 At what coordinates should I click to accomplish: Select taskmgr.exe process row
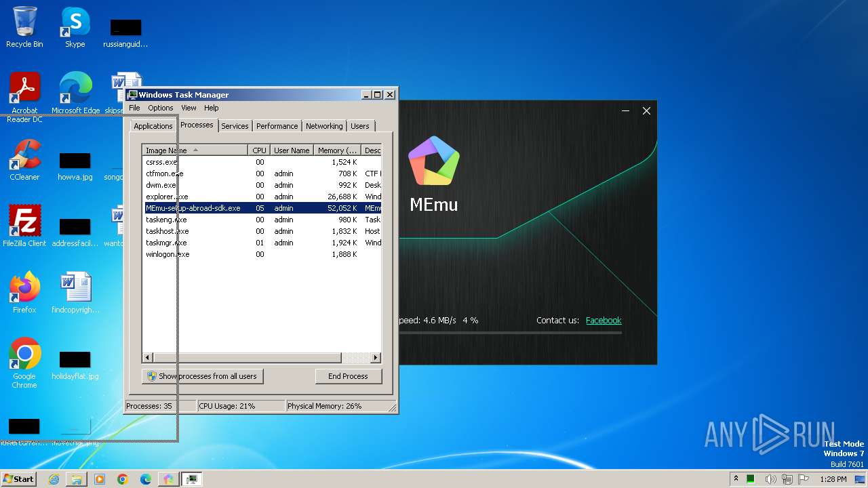tap(262, 243)
